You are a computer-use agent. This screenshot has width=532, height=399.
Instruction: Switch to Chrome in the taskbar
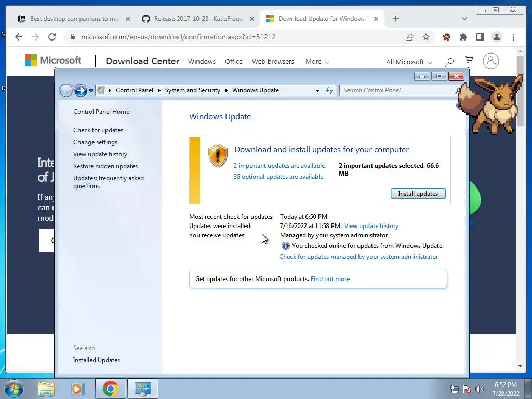[110, 389]
